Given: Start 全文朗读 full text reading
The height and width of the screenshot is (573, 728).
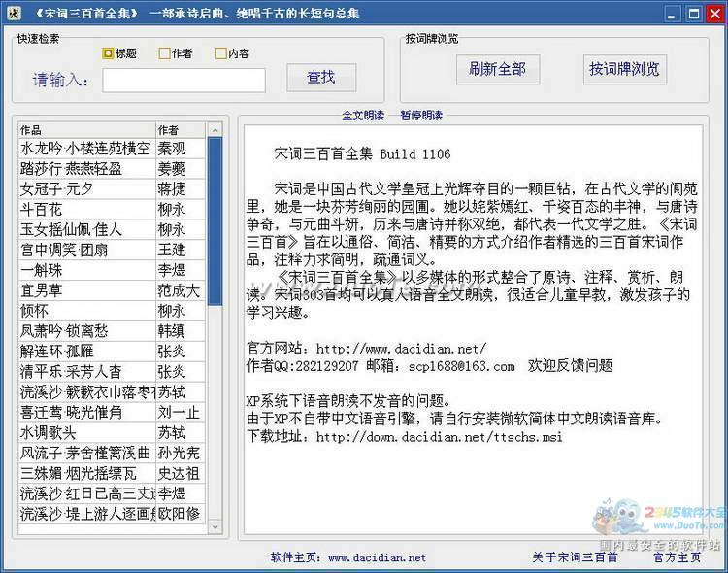Looking at the screenshot, I should click(363, 116).
